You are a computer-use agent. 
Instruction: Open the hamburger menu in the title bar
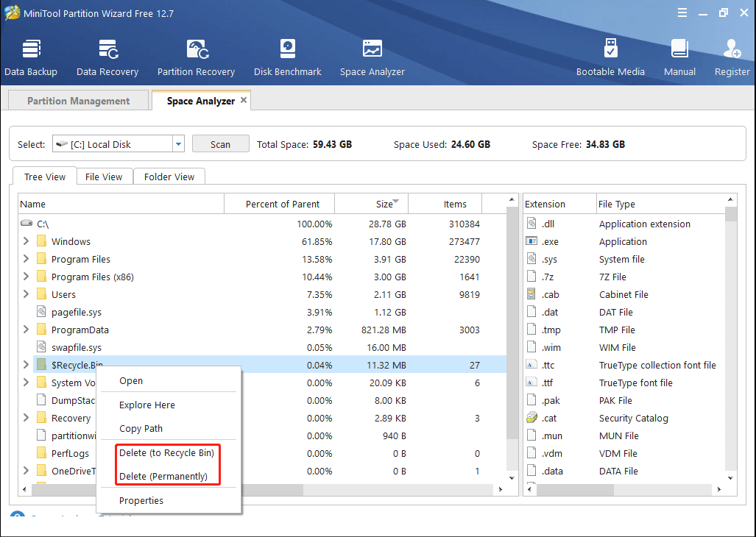click(x=682, y=13)
